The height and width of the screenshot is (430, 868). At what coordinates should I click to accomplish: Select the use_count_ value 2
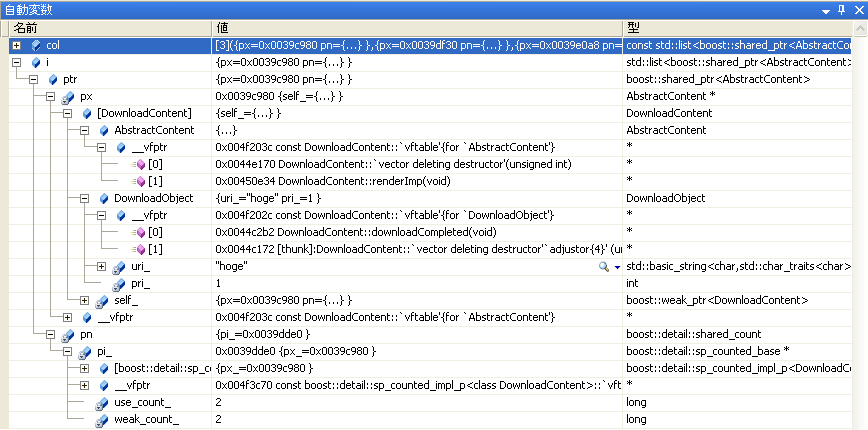tap(219, 402)
